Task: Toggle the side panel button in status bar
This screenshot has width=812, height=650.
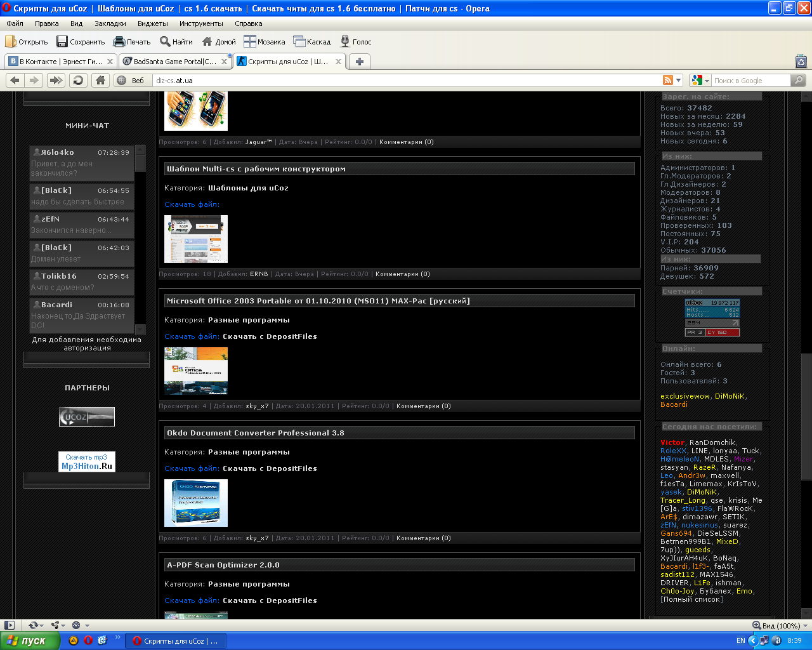Action: pos(9,625)
